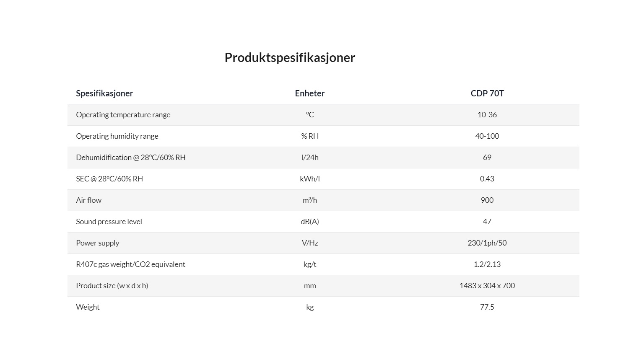
Task: Click the Enheter column header
Action: (x=310, y=93)
